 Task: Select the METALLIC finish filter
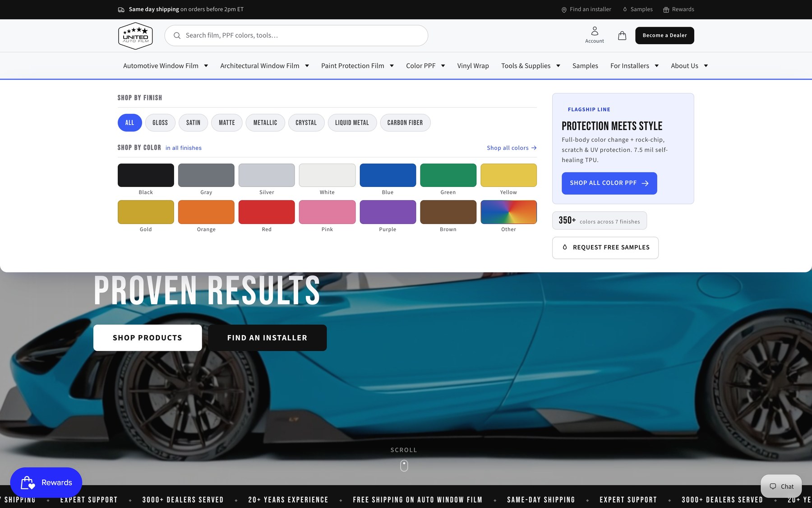(x=265, y=123)
